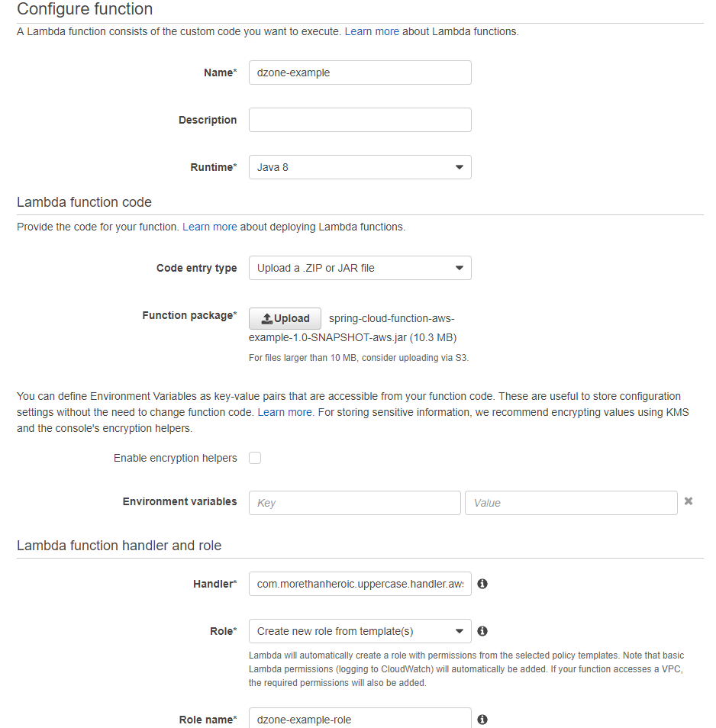Click the environment variable Key field

pyautogui.click(x=355, y=503)
